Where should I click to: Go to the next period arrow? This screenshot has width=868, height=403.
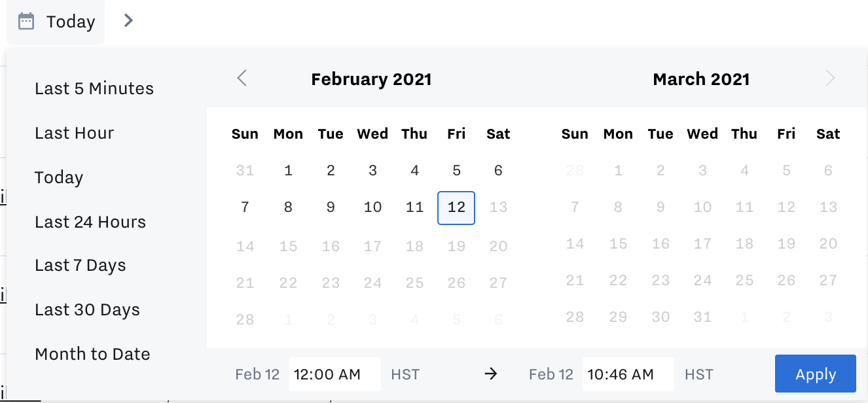(128, 21)
